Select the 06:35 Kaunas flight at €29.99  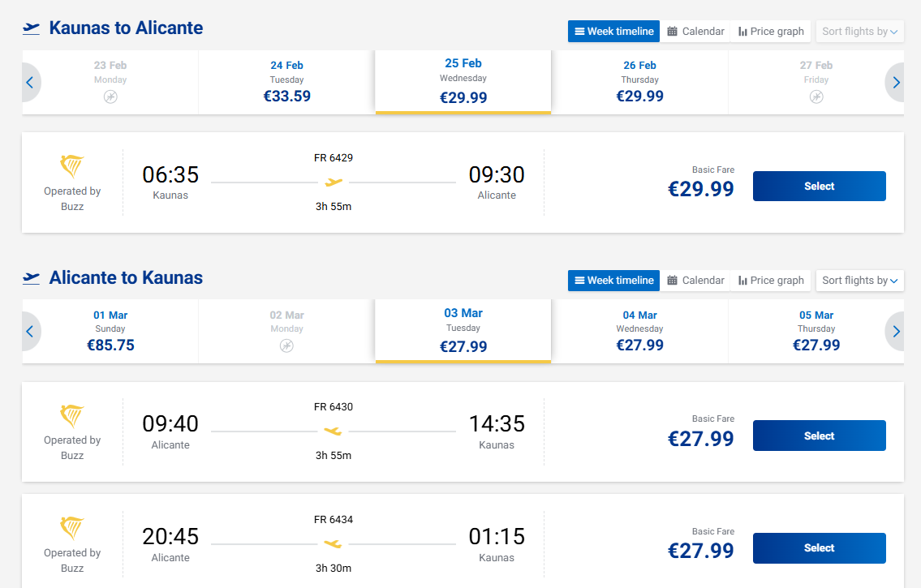tap(819, 187)
